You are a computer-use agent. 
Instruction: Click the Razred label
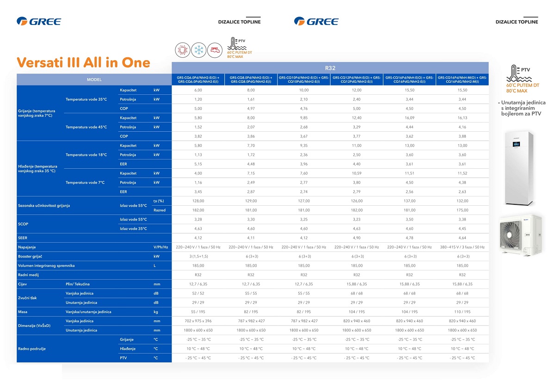tap(160, 210)
